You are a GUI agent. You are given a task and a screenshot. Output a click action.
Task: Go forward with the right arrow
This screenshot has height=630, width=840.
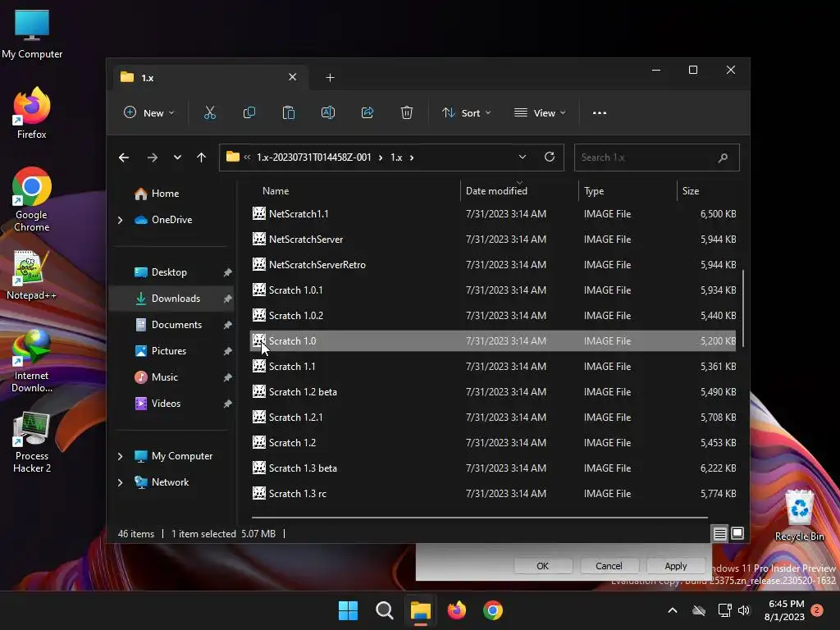(x=152, y=157)
